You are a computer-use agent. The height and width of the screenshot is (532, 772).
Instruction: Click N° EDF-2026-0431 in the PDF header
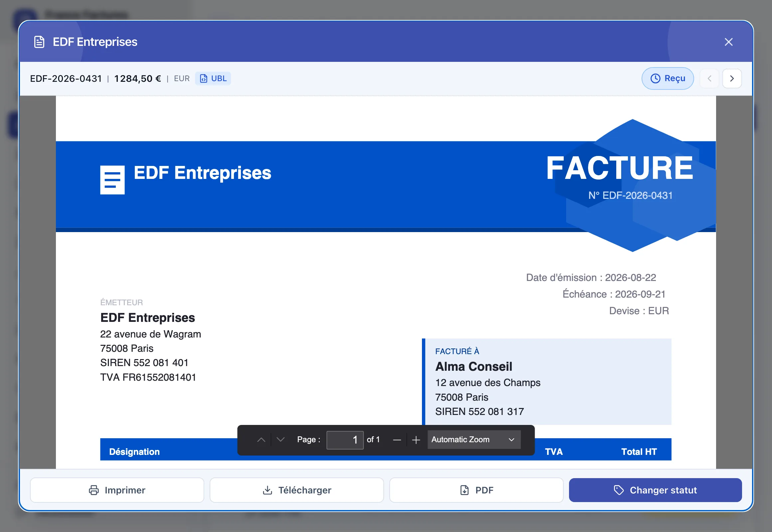point(630,195)
